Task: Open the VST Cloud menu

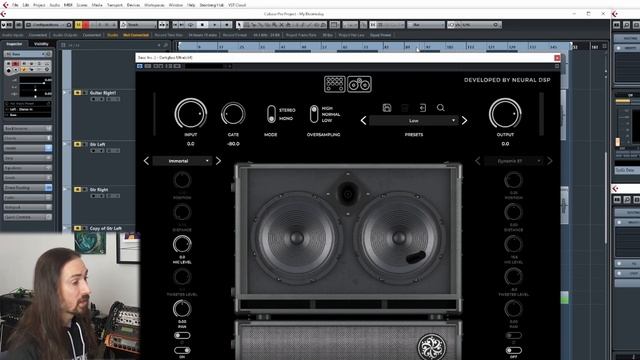Action: click(237, 5)
